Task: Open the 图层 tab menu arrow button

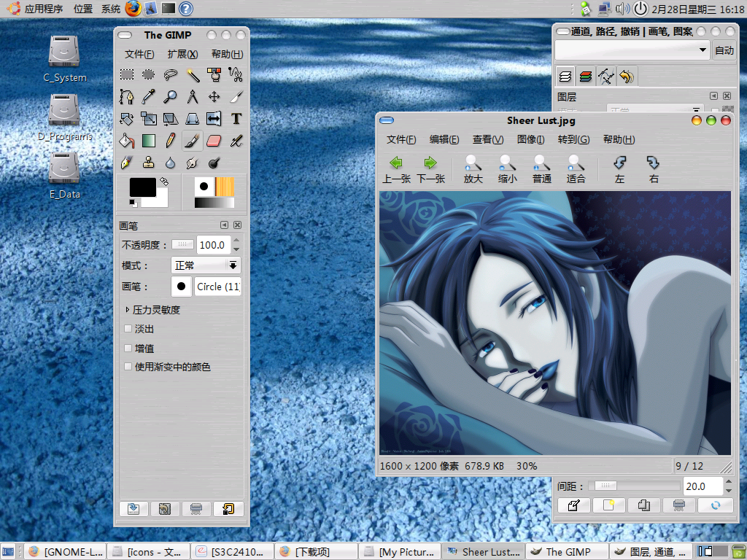Action: 713,96
